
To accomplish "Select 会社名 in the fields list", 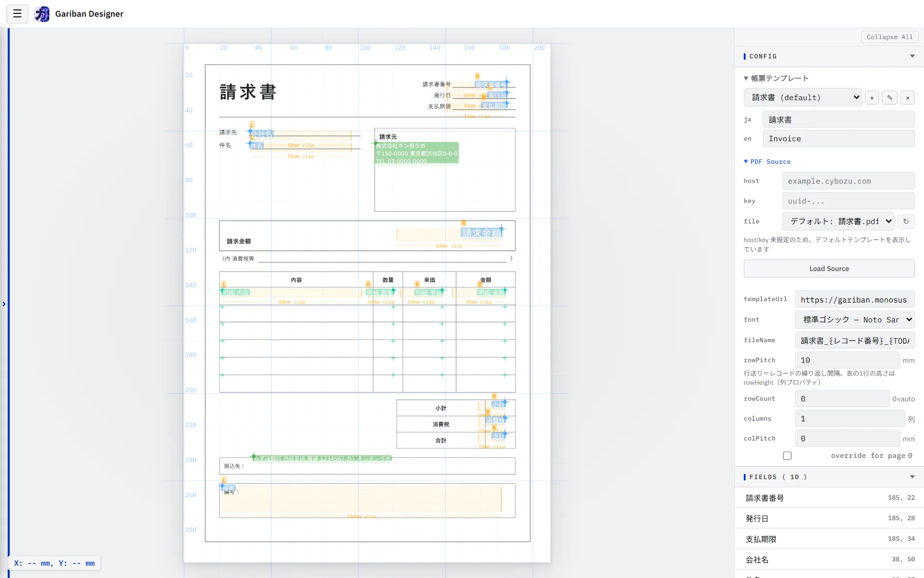I will (829, 560).
